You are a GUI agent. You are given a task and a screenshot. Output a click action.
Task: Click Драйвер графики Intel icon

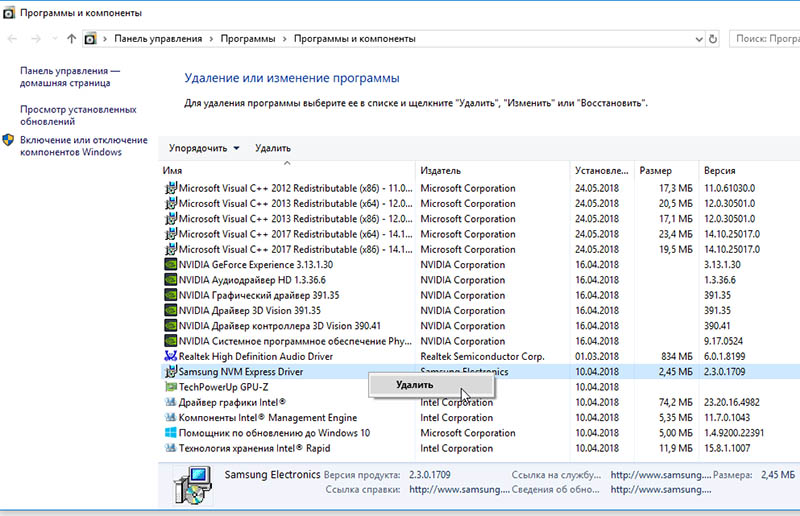[170, 402]
